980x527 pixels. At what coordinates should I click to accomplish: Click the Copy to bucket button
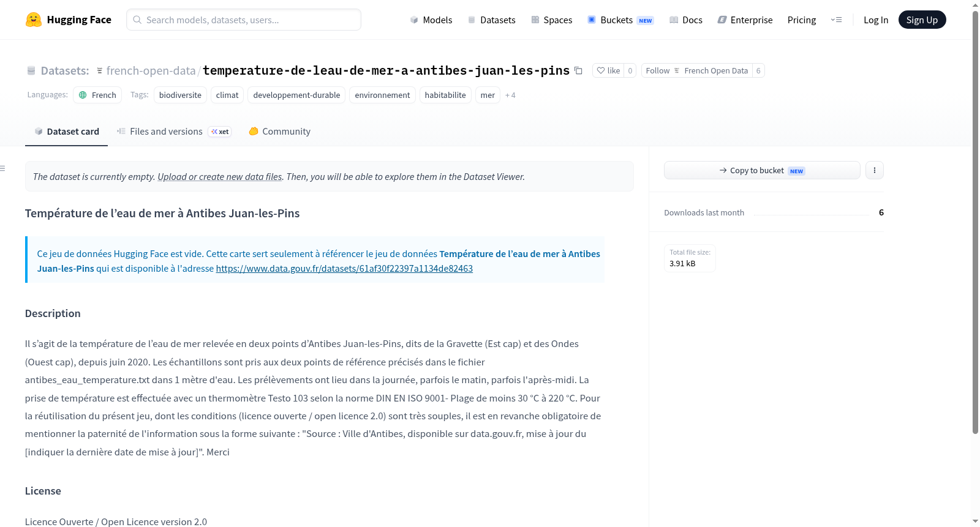tap(762, 170)
